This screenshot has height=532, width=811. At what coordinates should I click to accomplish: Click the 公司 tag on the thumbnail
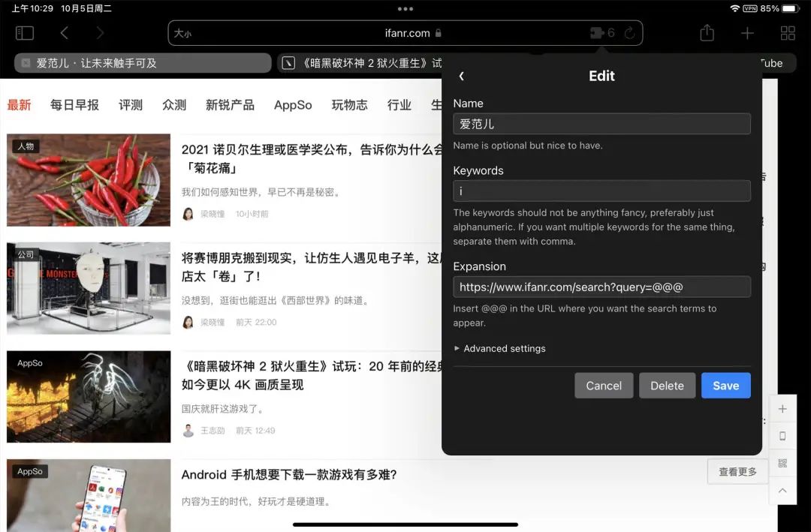26,254
